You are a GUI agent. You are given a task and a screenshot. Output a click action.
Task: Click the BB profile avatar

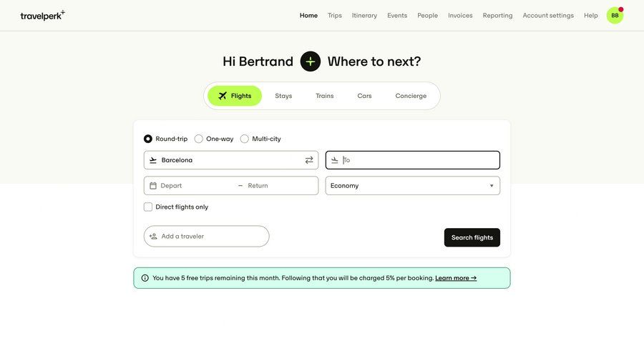(615, 15)
